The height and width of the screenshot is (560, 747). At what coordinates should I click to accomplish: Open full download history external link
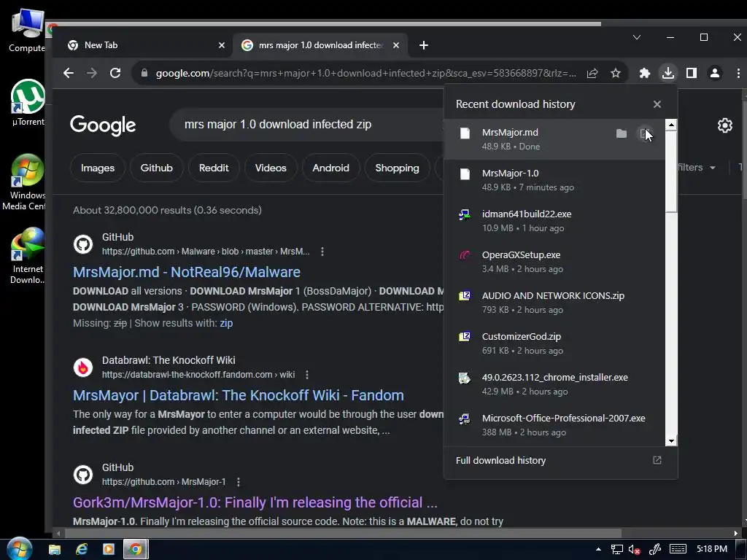[x=657, y=460]
